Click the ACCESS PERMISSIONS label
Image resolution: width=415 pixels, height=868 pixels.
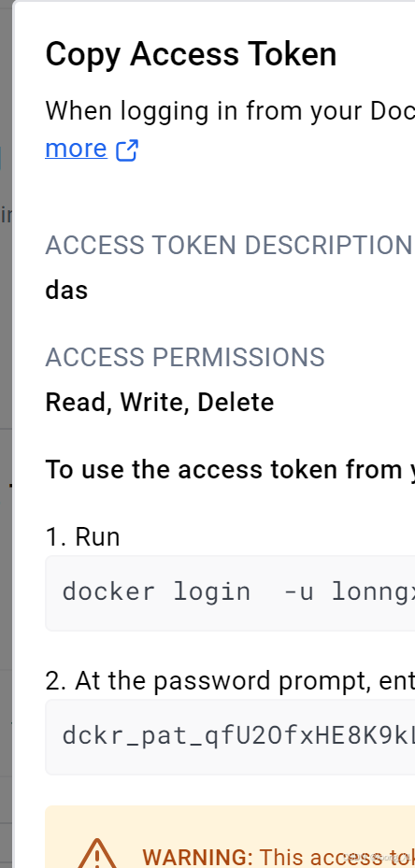[185, 358]
